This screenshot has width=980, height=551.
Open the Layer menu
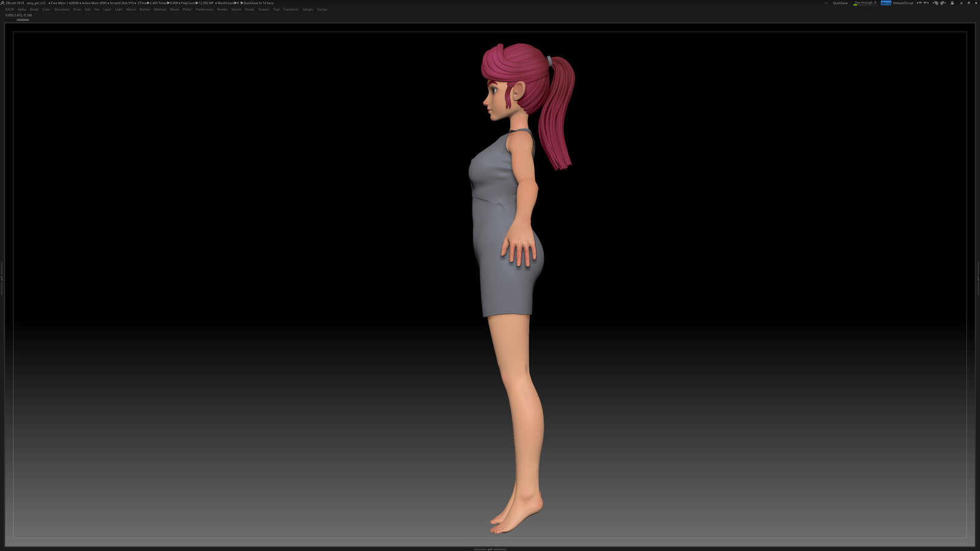107,9
